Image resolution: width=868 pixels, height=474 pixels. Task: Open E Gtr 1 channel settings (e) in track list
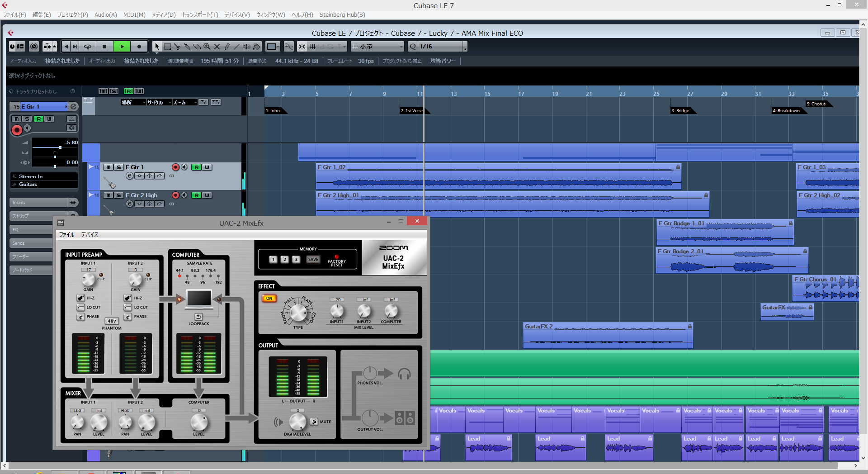(129, 176)
